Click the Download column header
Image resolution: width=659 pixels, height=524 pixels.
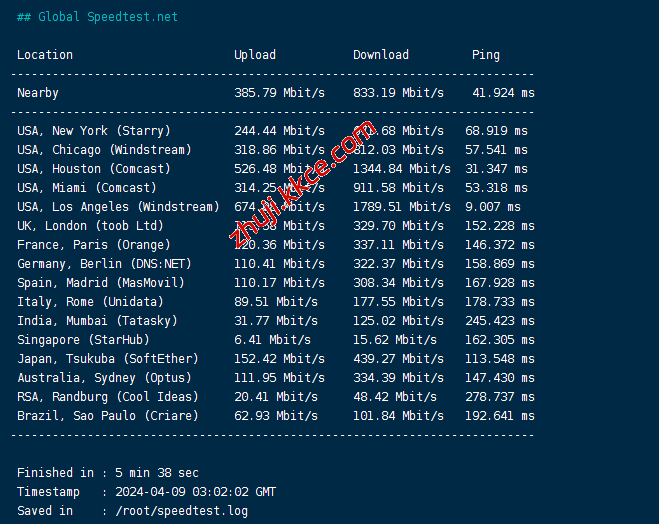tap(381, 55)
